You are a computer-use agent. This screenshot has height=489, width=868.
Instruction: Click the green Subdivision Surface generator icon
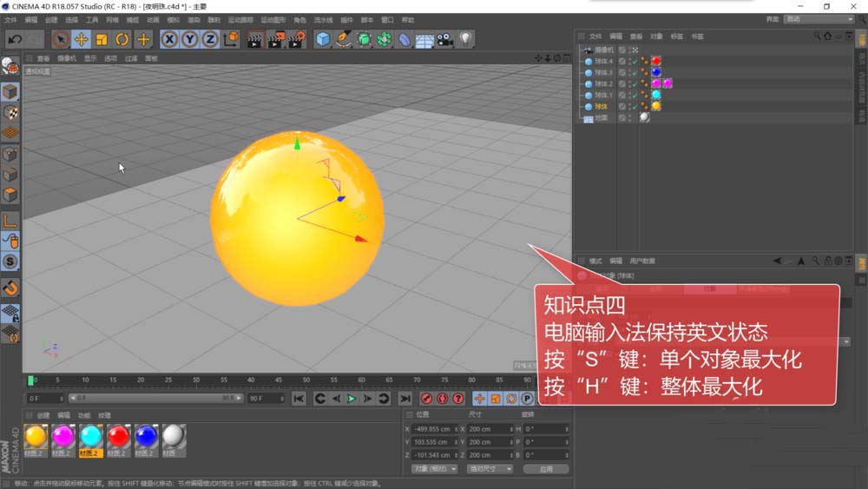[x=364, y=39]
